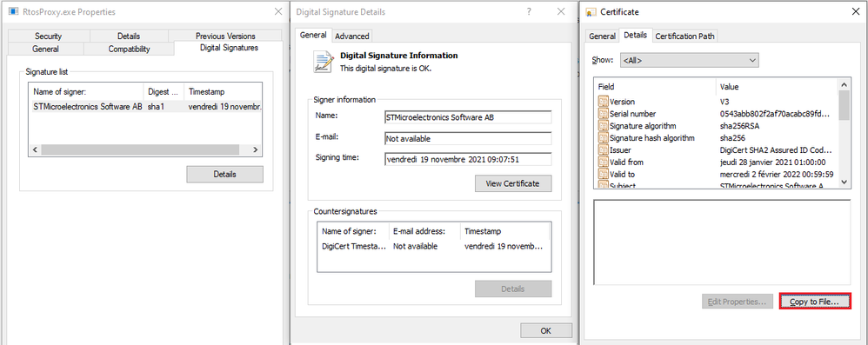Click the signer Name field
The image size is (868, 345).
click(x=468, y=116)
